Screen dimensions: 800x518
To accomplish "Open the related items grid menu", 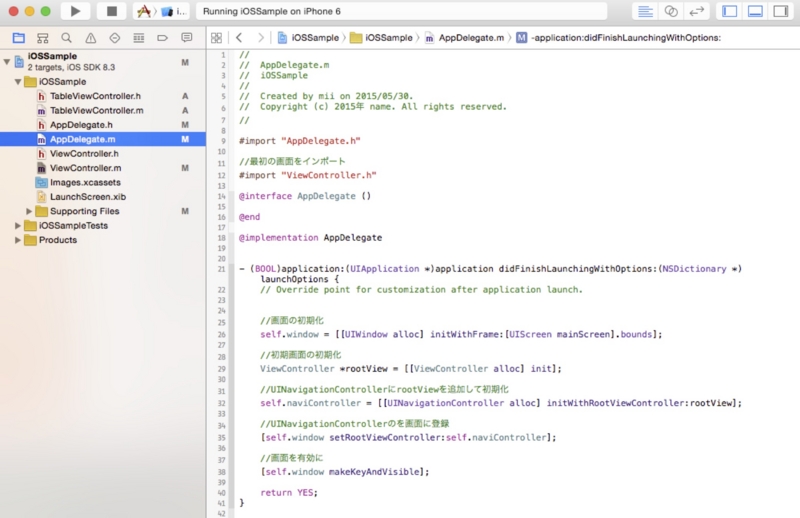I will pos(216,38).
